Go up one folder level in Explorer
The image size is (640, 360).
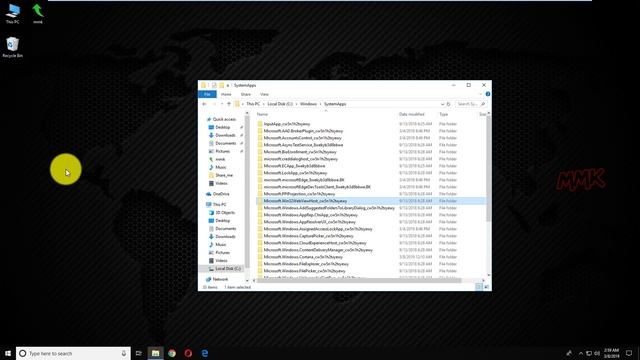tap(229, 104)
